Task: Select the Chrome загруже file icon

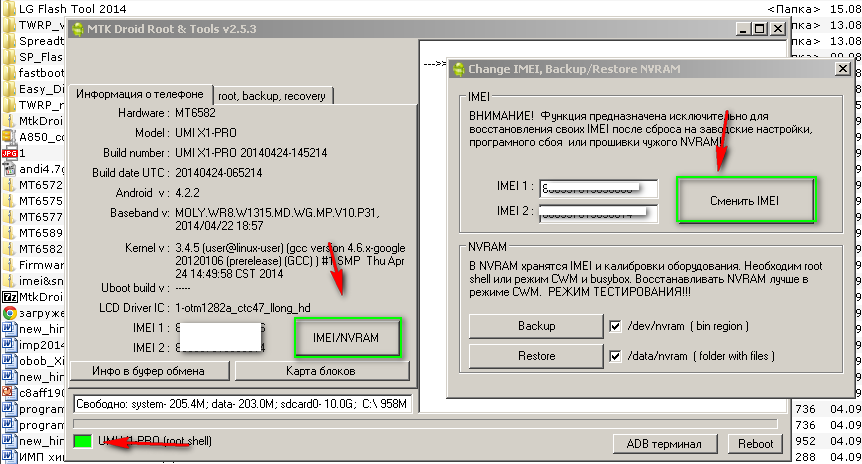Action: [9, 313]
